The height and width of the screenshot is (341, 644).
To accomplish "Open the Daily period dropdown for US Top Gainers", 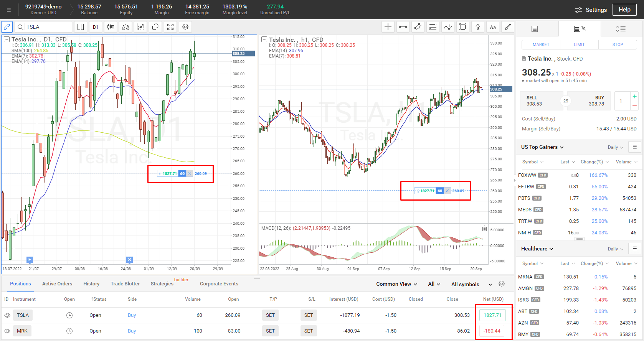I will pyautogui.click(x=616, y=147).
